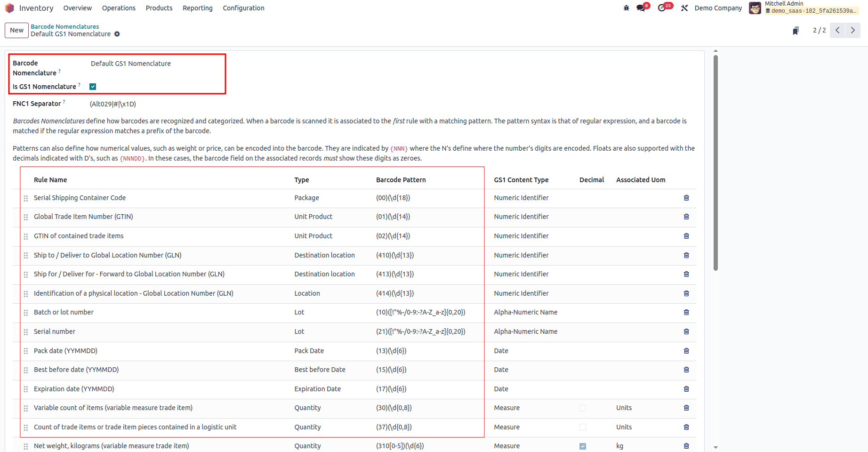Grab the drag handle of Pack date row
Viewport: 868px width, 452px height.
[26, 351]
